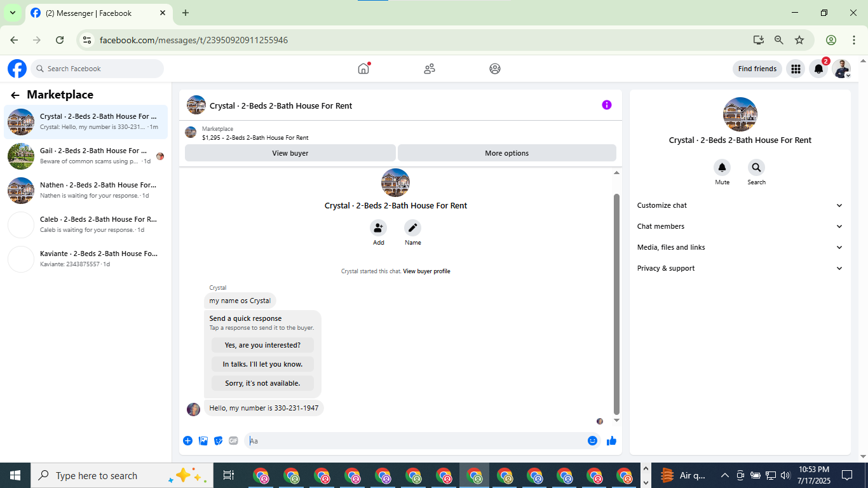Expand Media, files and links section
868x488 pixels.
tap(740, 247)
